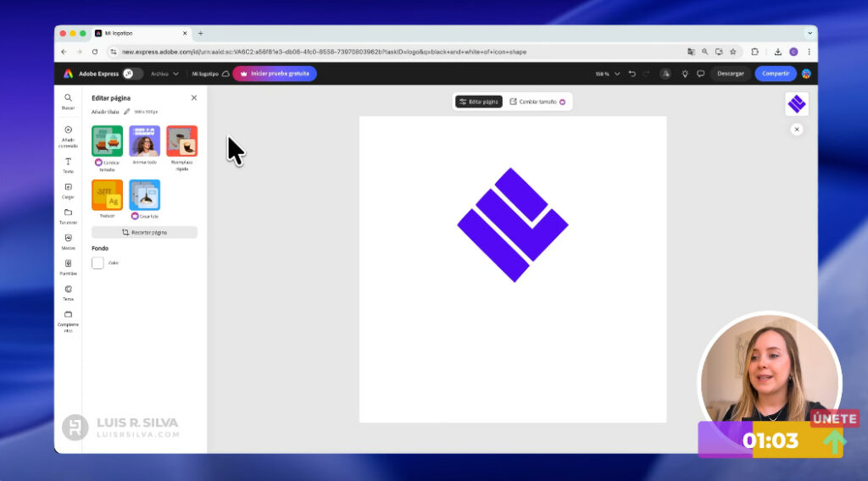Open the folder icon panel in sidebar
The height and width of the screenshot is (481, 868).
tap(68, 216)
